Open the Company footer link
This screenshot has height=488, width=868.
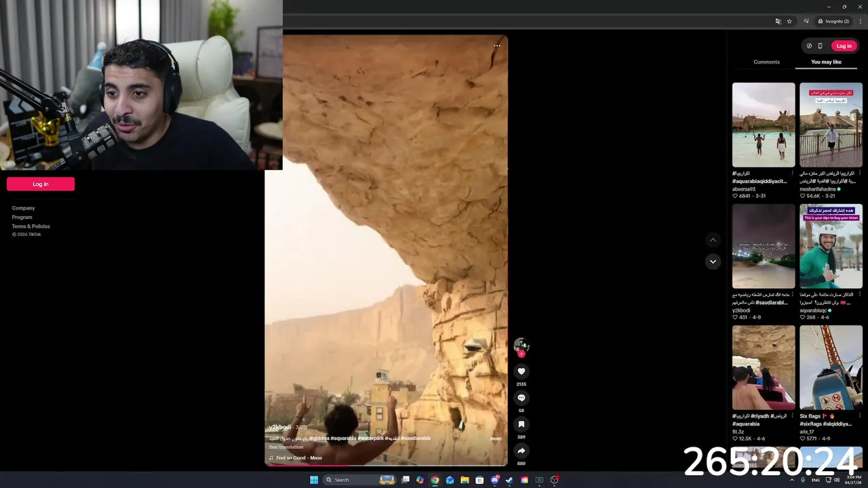23,208
